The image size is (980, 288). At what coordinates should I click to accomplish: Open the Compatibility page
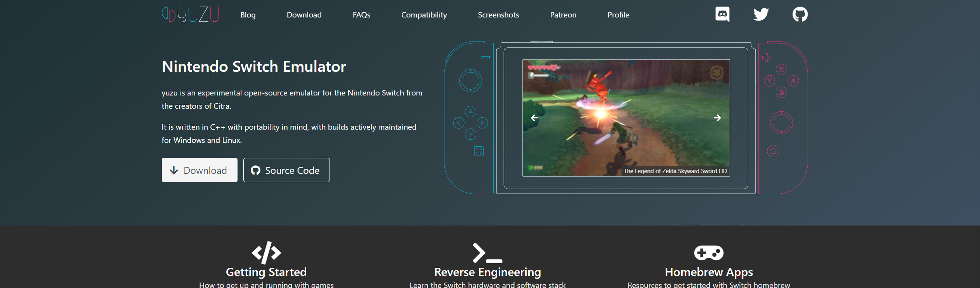coord(424,15)
